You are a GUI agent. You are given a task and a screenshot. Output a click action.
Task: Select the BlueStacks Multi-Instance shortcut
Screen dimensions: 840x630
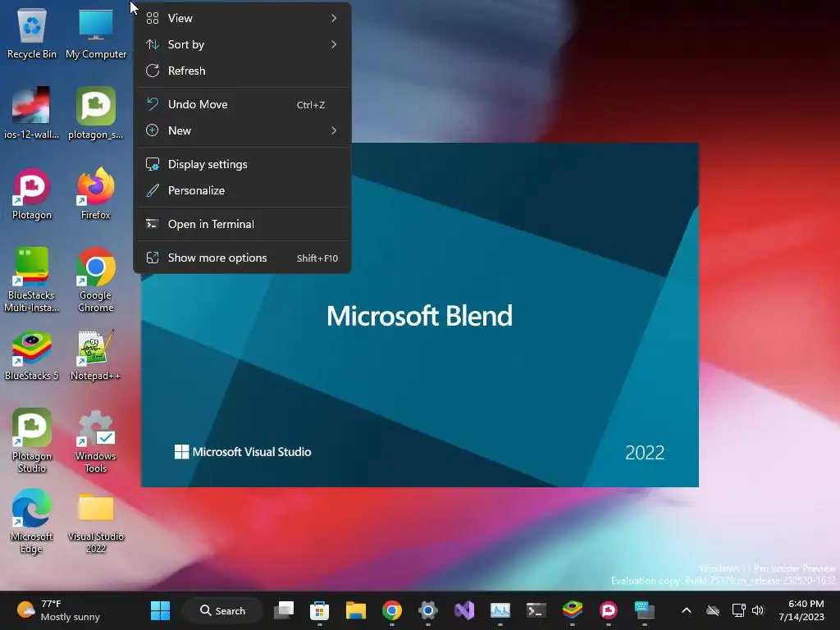pos(32,280)
